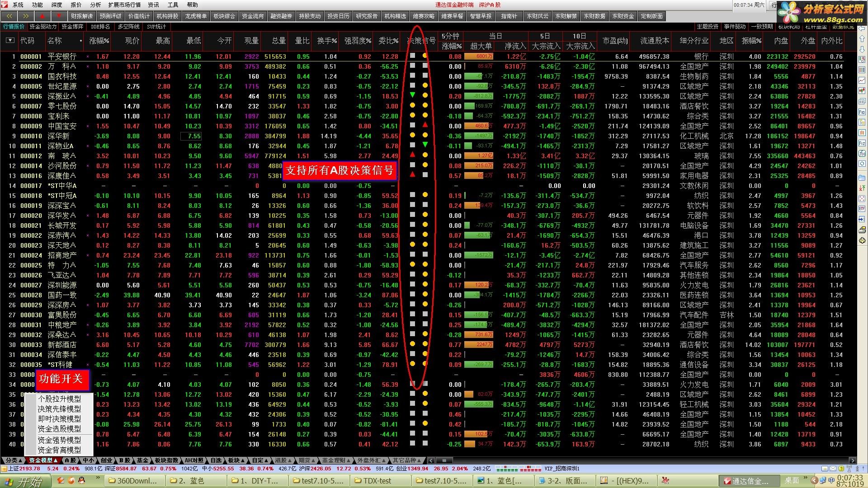Toggle 资金选股模型 in the popup menu
This screenshot has height=488, width=868.
[x=59, y=429]
